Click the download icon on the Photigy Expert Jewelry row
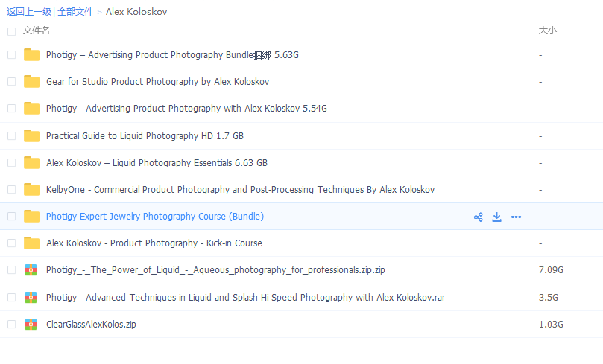Image resolution: width=603 pixels, height=364 pixels. click(x=497, y=217)
